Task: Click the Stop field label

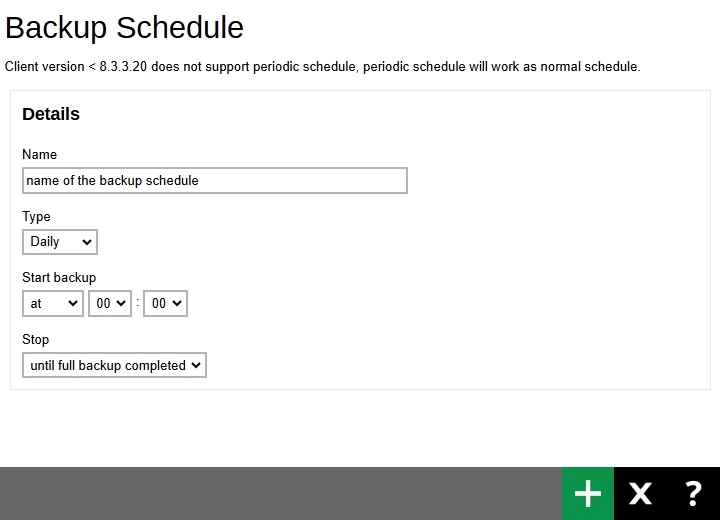Action: click(36, 340)
